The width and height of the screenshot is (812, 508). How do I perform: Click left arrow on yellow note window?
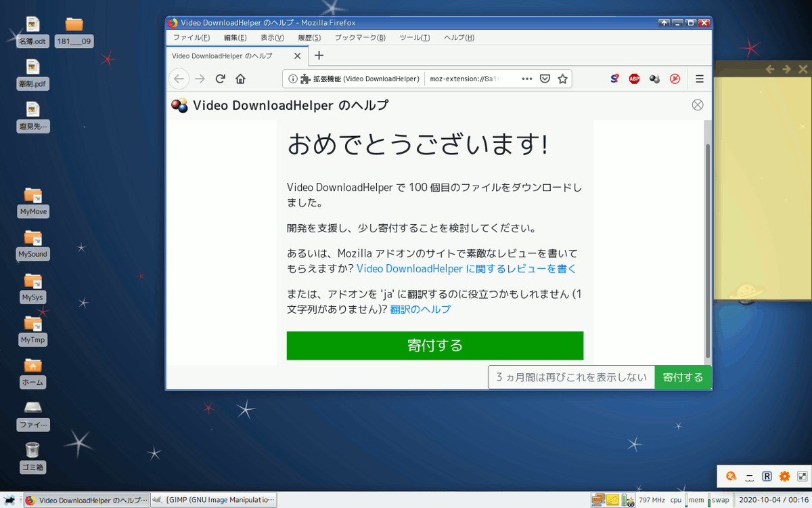click(x=770, y=69)
